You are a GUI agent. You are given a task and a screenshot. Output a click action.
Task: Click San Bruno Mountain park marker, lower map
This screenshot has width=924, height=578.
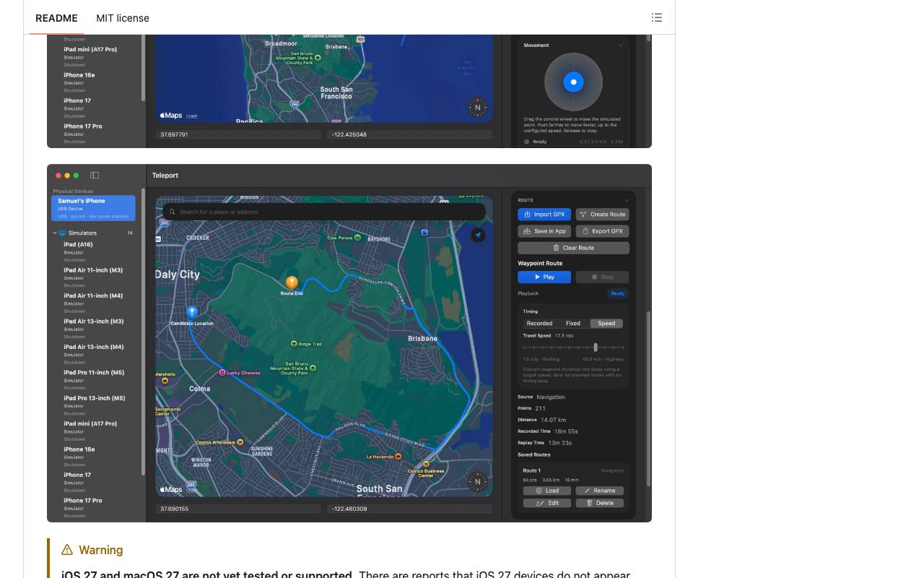(x=313, y=368)
